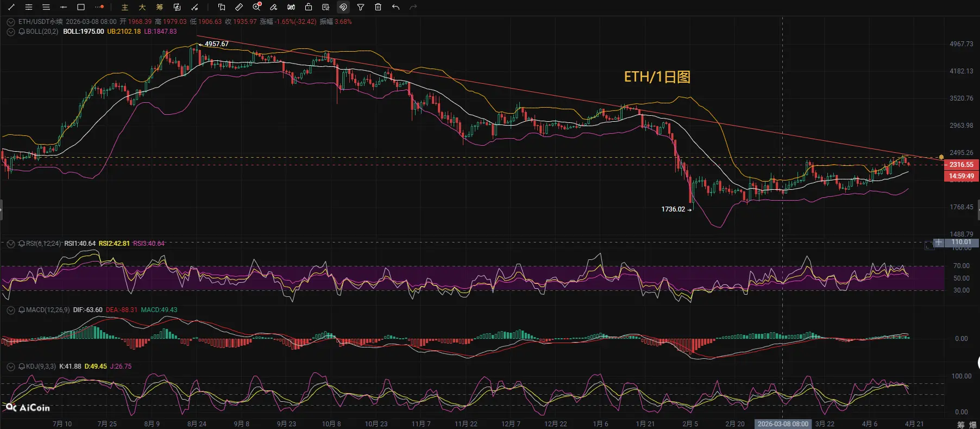980x429 pixels.
Task: Click the current price tag 2316.55
Action: pyautogui.click(x=962, y=165)
